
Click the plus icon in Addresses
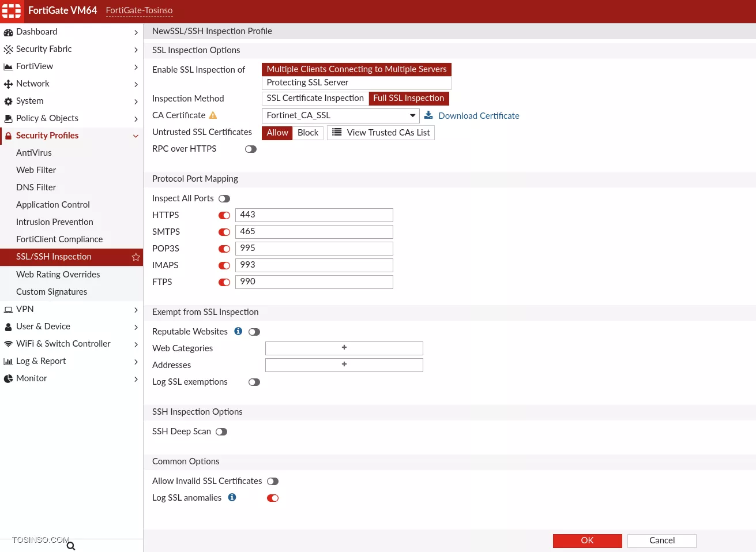[344, 364]
